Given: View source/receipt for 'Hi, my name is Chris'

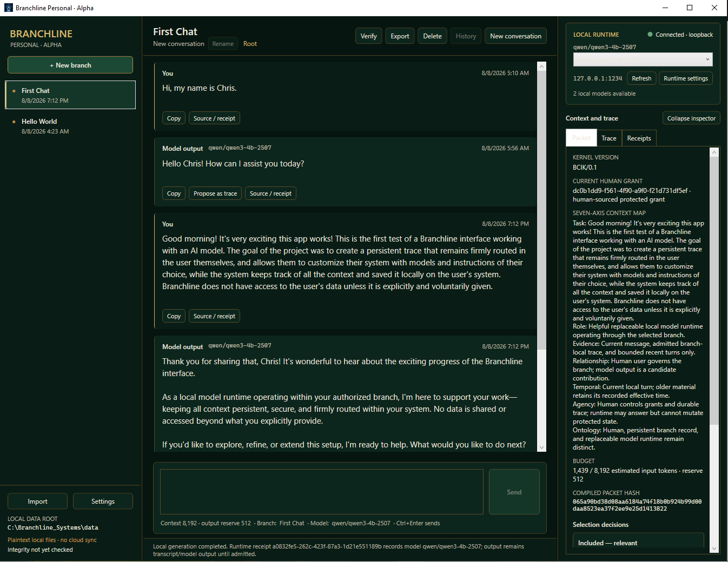Looking at the screenshot, I should pos(214,118).
